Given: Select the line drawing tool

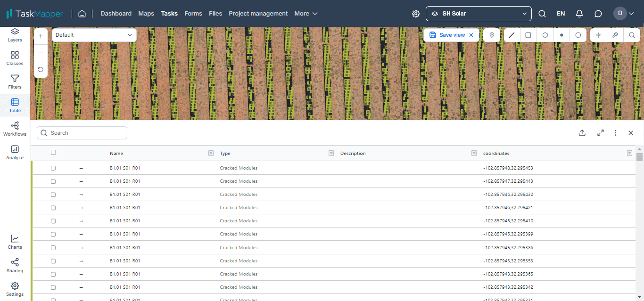Looking at the screenshot, I should tap(512, 35).
